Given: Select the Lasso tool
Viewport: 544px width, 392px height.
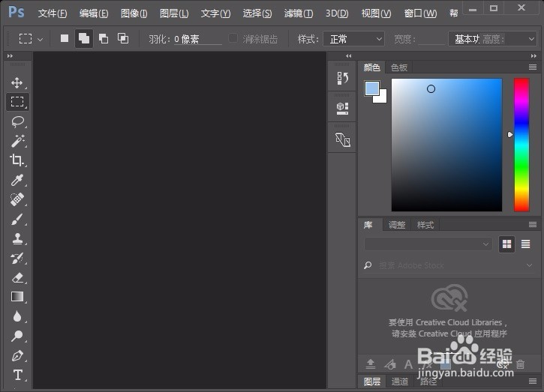Looking at the screenshot, I should [x=17, y=121].
